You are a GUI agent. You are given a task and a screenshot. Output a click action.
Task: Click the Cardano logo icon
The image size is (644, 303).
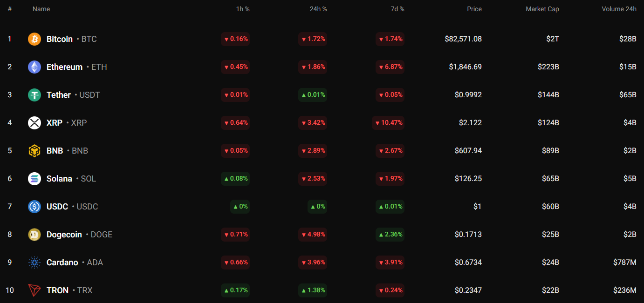34,263
